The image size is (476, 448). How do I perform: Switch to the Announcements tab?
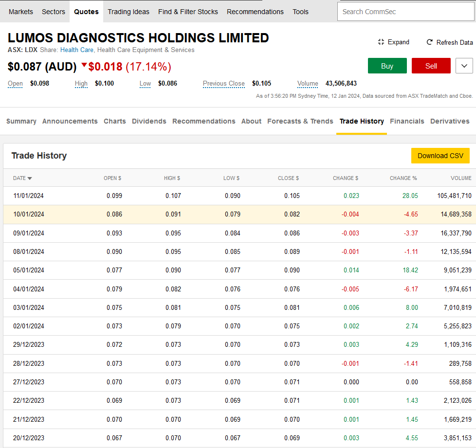point(70,121)
